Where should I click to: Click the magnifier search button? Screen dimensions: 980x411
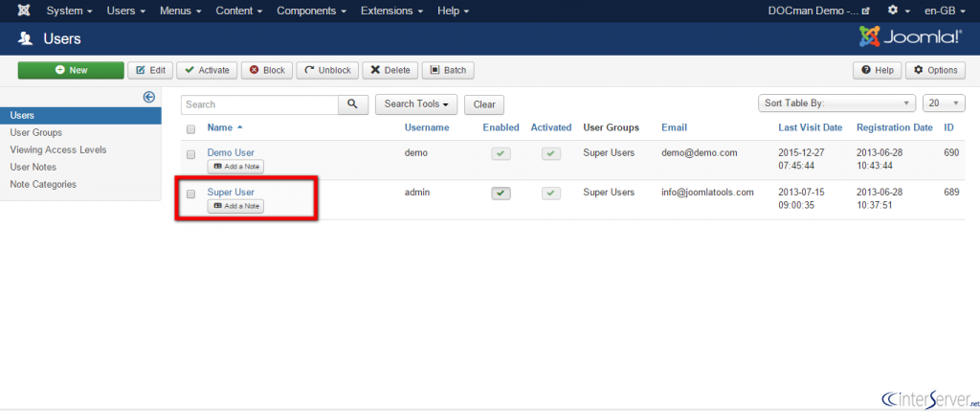pyautogui.click(x=353, y=104)
